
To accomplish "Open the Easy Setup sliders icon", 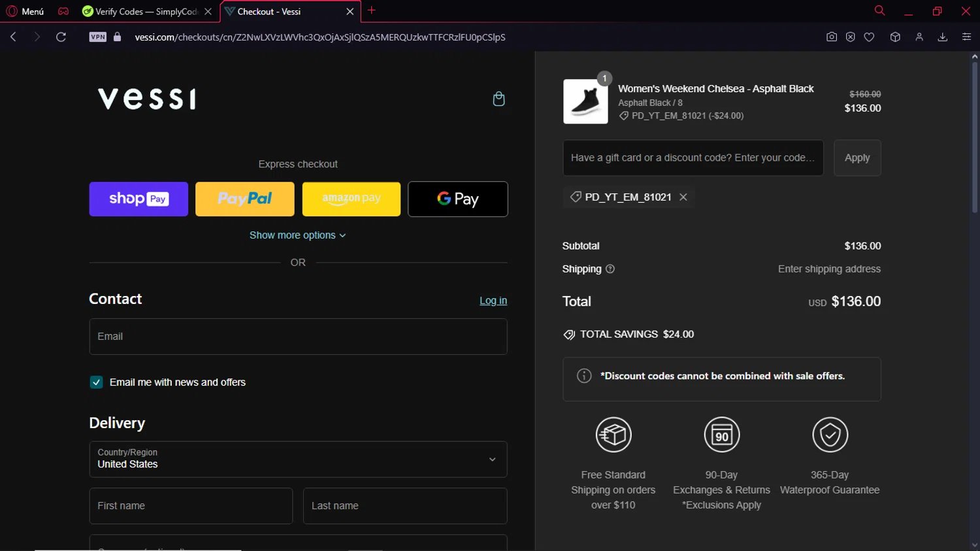I will (966, 37).
